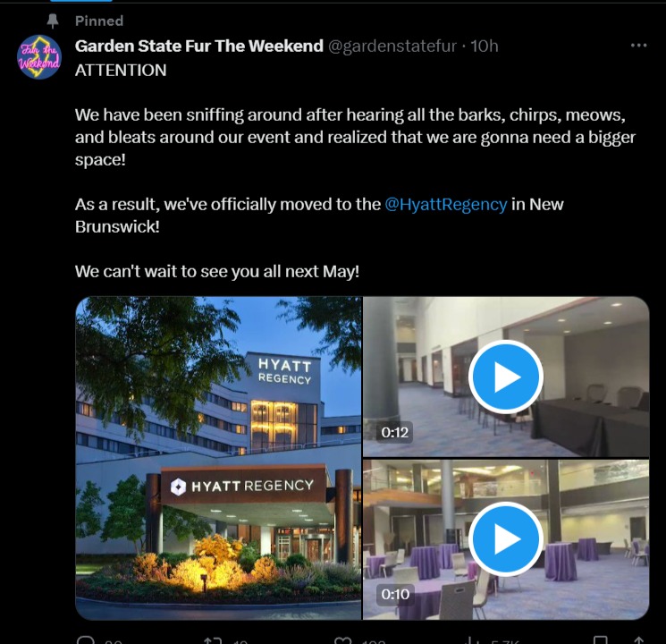Click the pin icon above the post
This screenshot has height=644, width=666.
click(x=52, y=21)
